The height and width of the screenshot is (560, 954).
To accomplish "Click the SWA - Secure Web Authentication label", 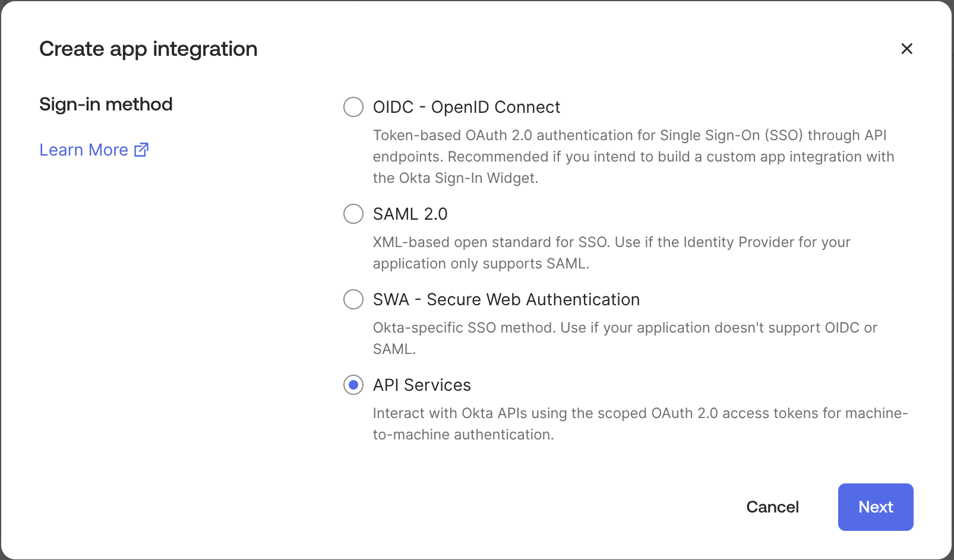I will point(506,299).
